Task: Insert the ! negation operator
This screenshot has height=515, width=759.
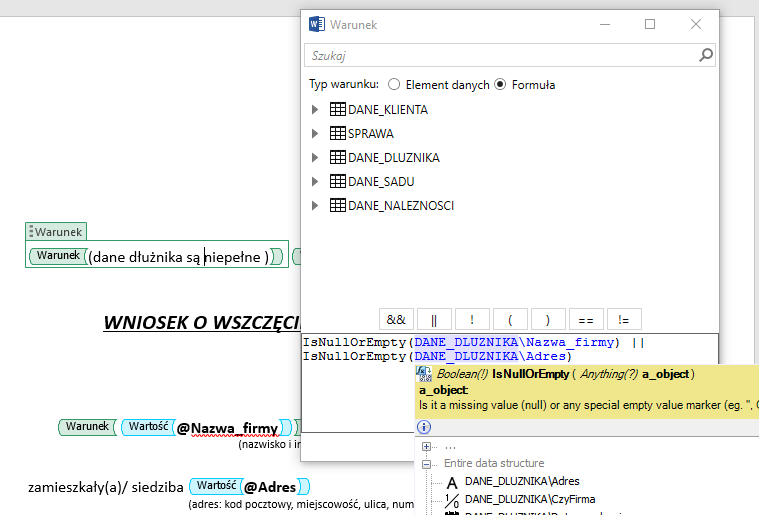Action: [472, 320]
